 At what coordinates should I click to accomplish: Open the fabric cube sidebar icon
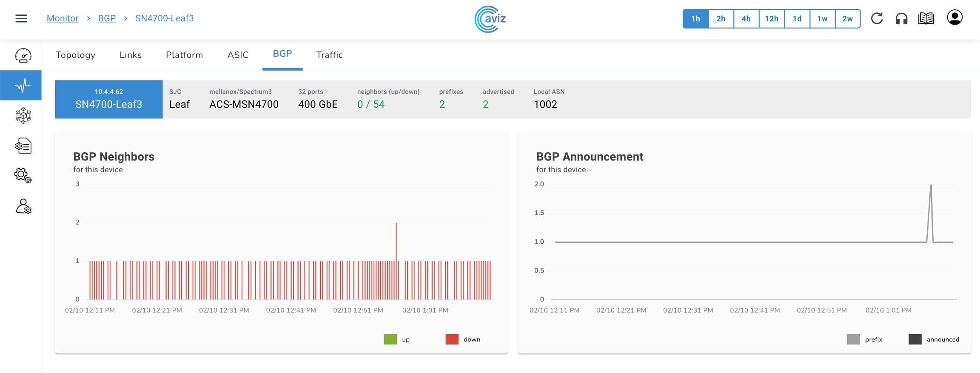point(23,116)
